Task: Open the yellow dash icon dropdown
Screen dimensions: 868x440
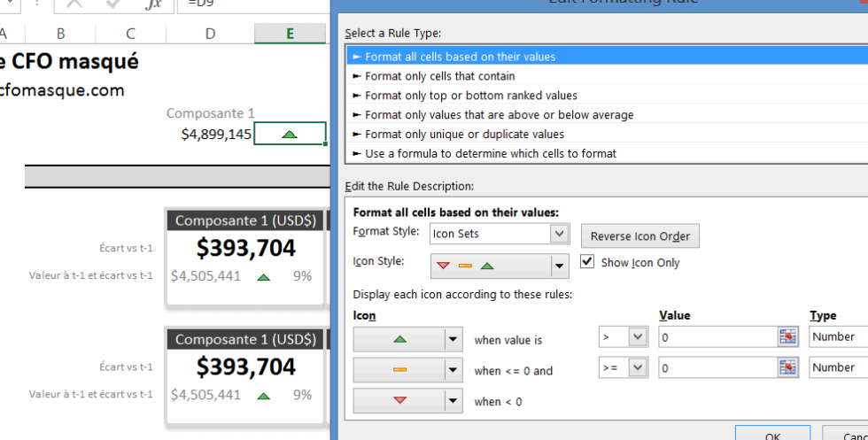Action: (408, 370)
